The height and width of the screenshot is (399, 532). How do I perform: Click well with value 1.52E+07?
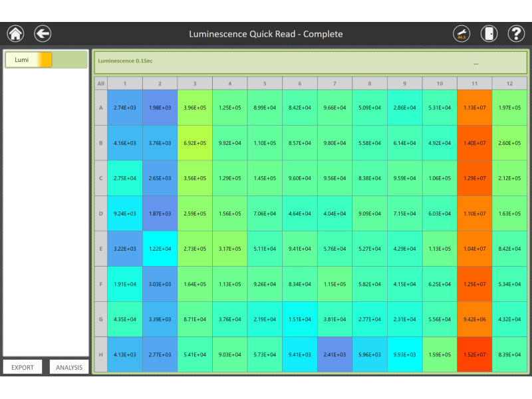tap(474, 354)
